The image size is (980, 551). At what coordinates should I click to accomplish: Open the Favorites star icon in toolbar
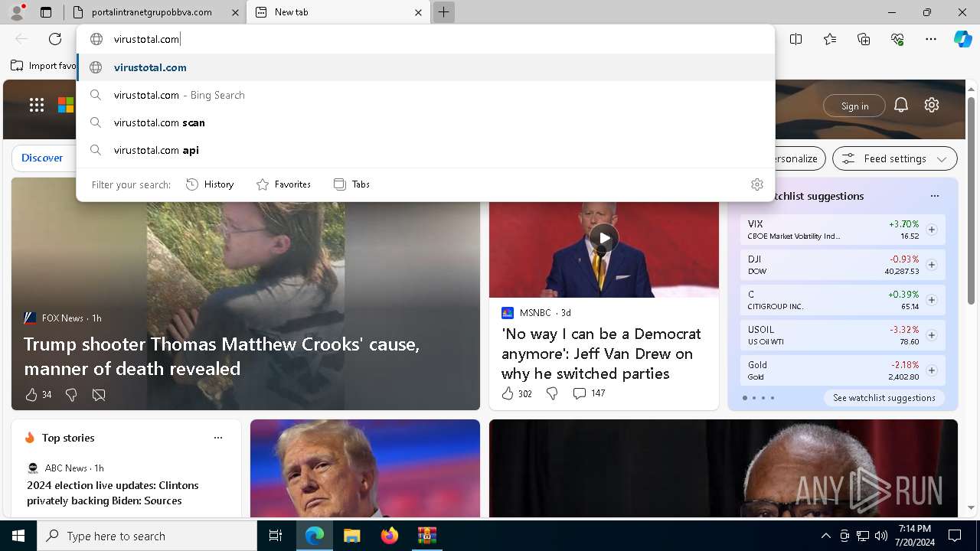click(830, 39)
